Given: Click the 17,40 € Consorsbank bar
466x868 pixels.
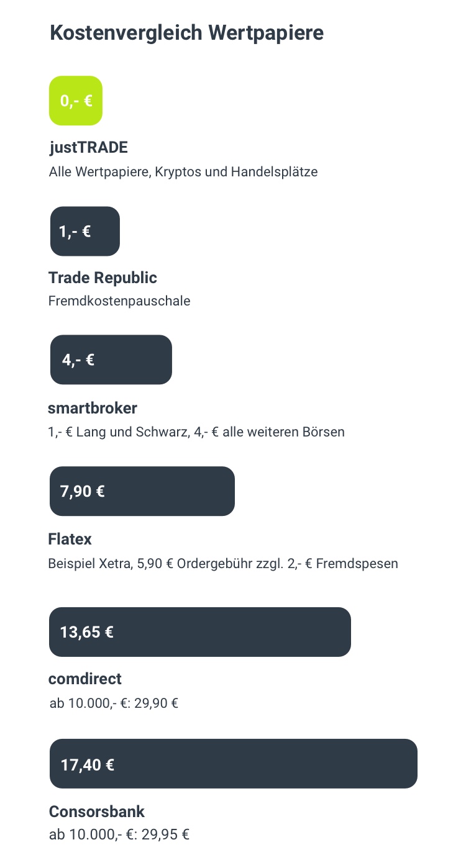Looking at the screenshot, I should pyautogui.click(x=234, y=764).
